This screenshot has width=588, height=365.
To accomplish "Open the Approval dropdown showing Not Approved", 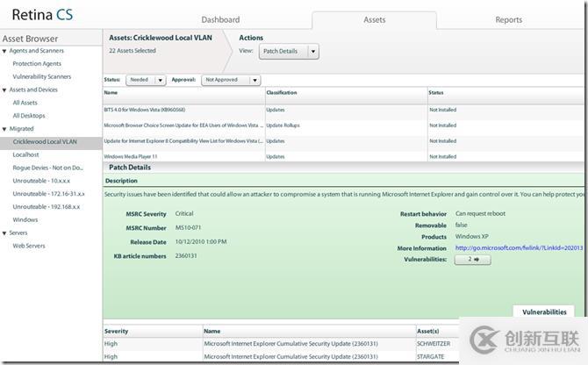I will click(x=231, y=80).
